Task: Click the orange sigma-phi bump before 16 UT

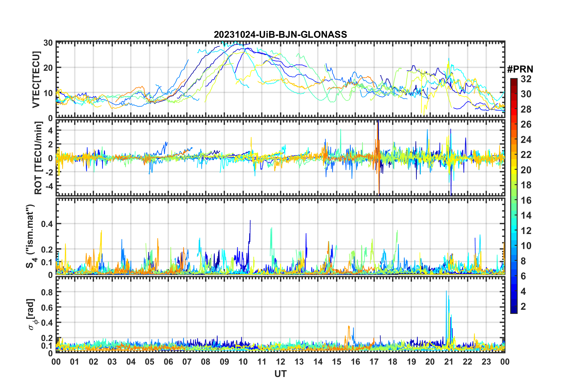Action: (349, 327)
